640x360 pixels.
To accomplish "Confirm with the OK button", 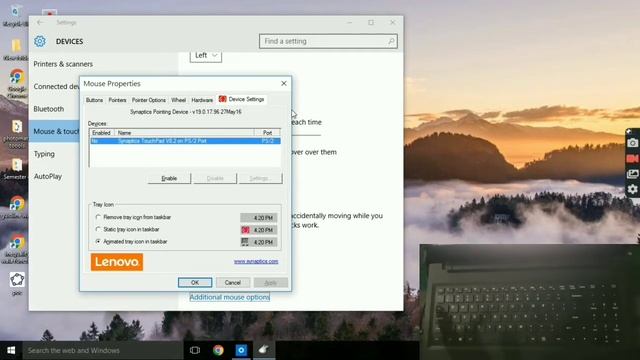I will [195, 282].
